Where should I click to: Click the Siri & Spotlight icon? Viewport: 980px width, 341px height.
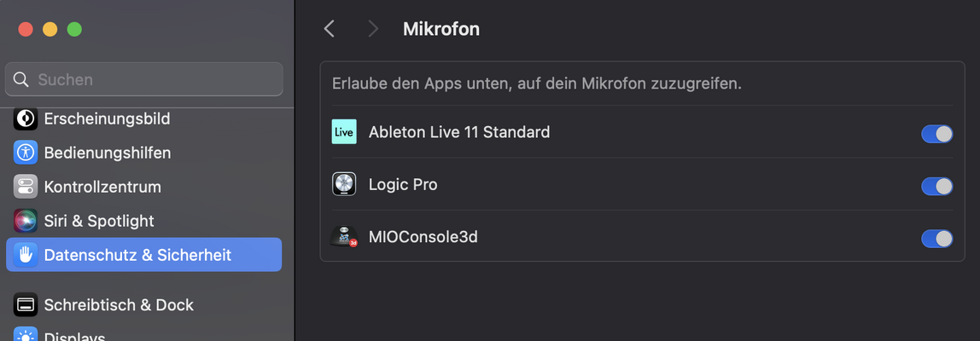click(26, 221)
